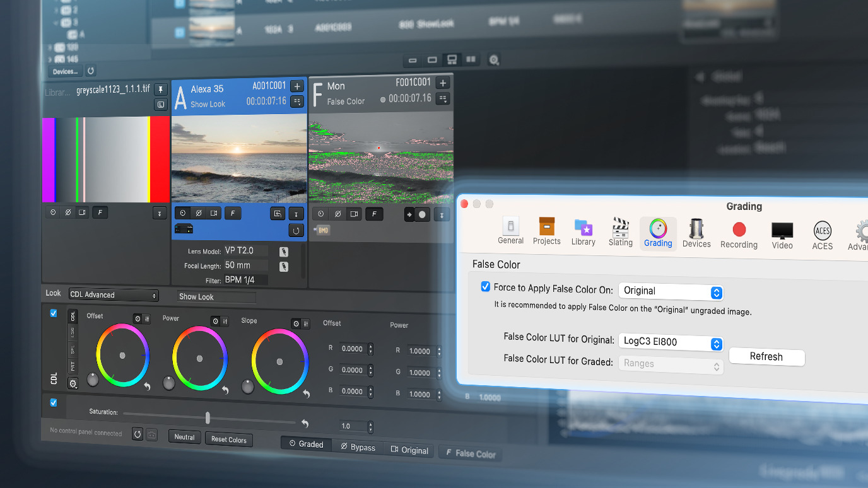This screenshot has height=488, width=868.
Task: Click the L icon under the library slot pin
Action: [160, 105]
